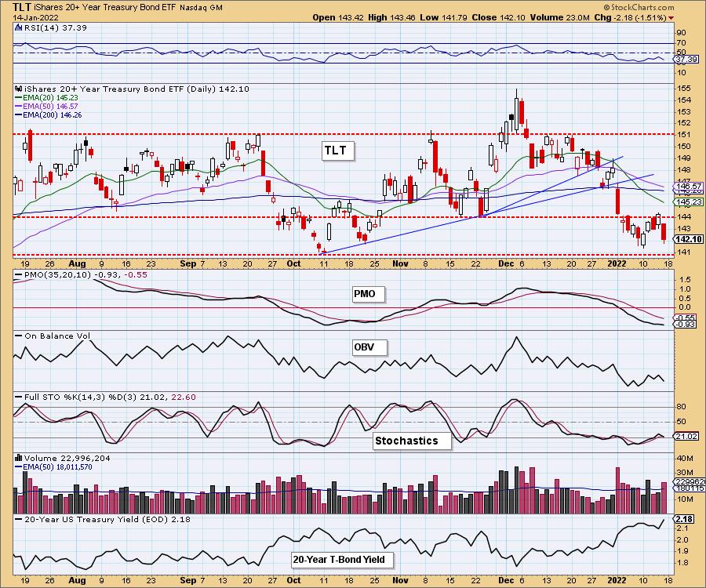Click the red down arrow after Chg
The image size is (706, 588).
671,18
